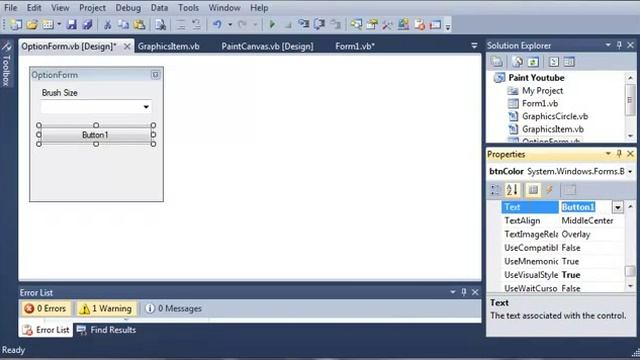This screenshot has height=360, width=640.
Task: Start debugging with the green play icon
Action: pyautogui.click(x=272, y=24)
